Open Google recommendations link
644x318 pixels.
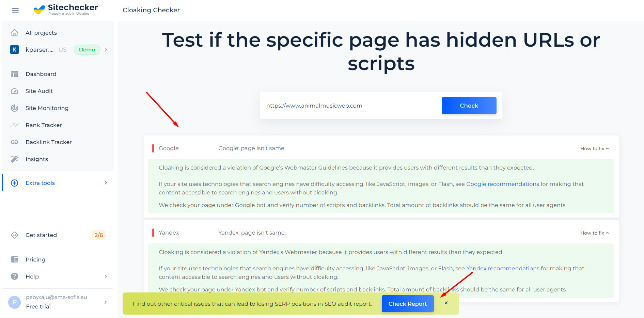(x=503, y=184)
